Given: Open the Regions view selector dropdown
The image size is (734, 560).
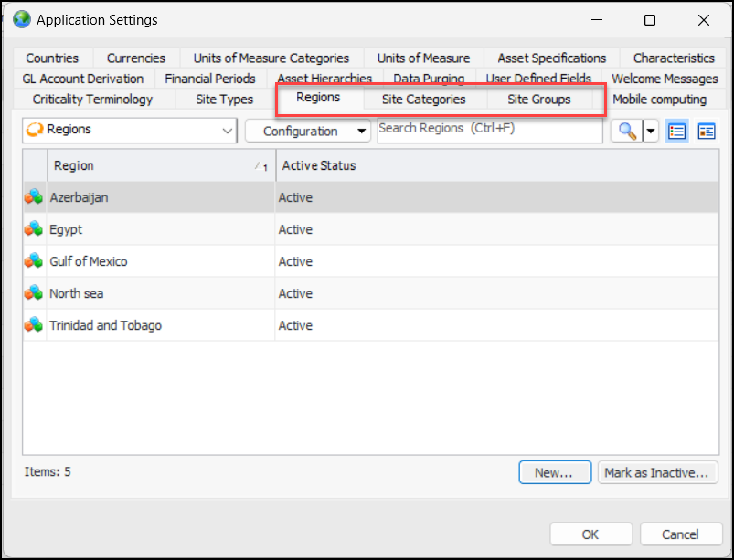Looking at the screenshot, I should (x=228, y=131).
